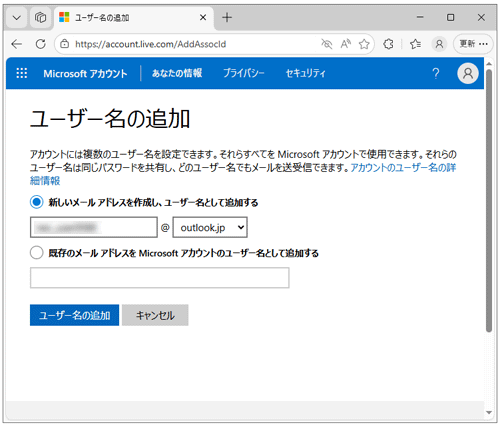
Task: Click the ユーザー名の追加 button
Action: click(74, 315)
